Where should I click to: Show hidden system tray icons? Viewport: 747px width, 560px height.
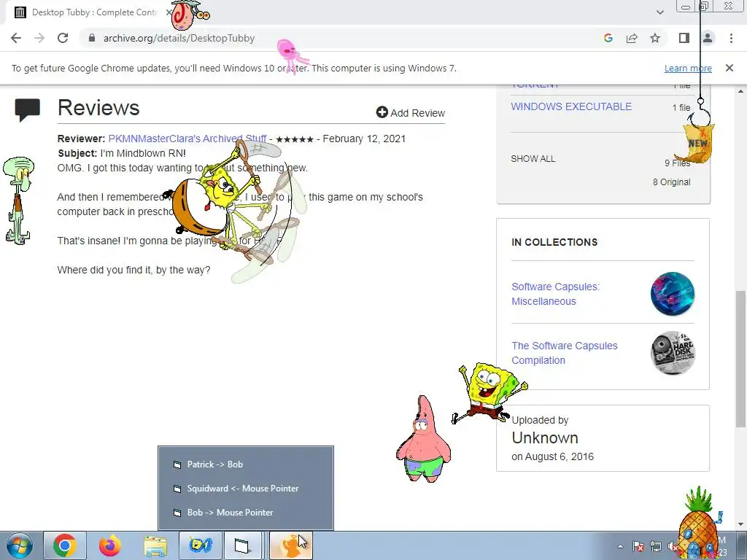[x=620, y=546]
